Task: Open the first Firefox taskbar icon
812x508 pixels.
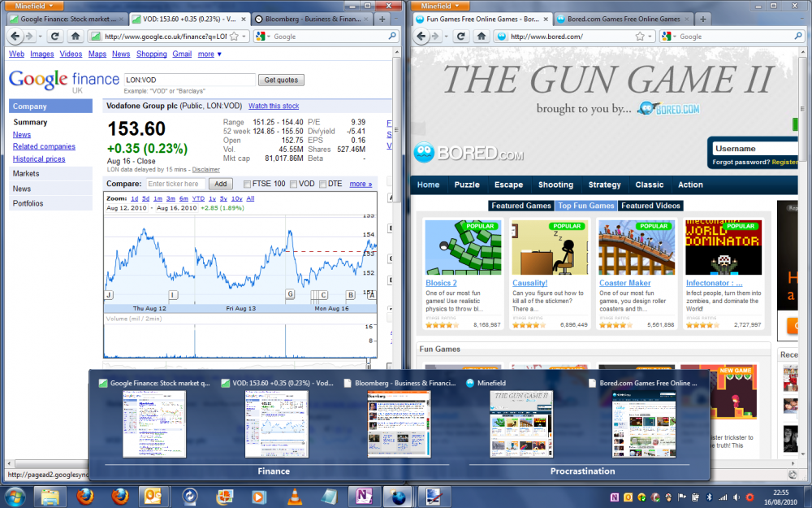Action: pyautogui.click(x=85, y=497)
